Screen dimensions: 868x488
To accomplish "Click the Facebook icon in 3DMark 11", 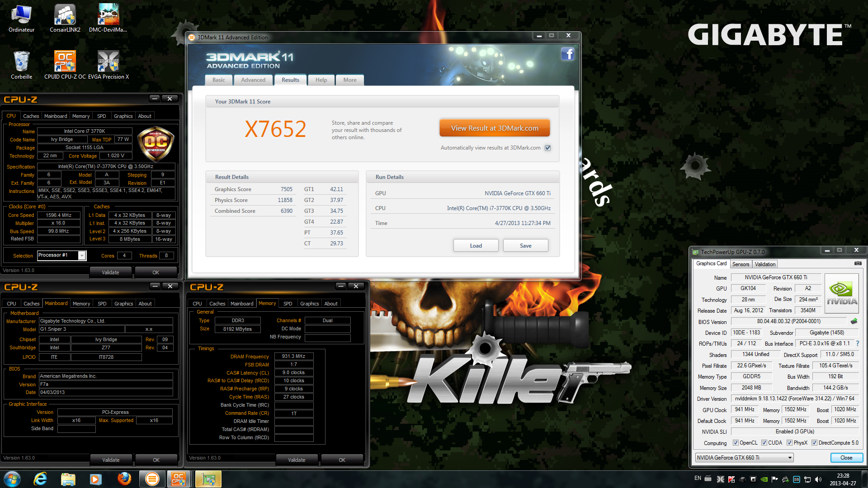I will pyautogui.click(x=567, y=54).
